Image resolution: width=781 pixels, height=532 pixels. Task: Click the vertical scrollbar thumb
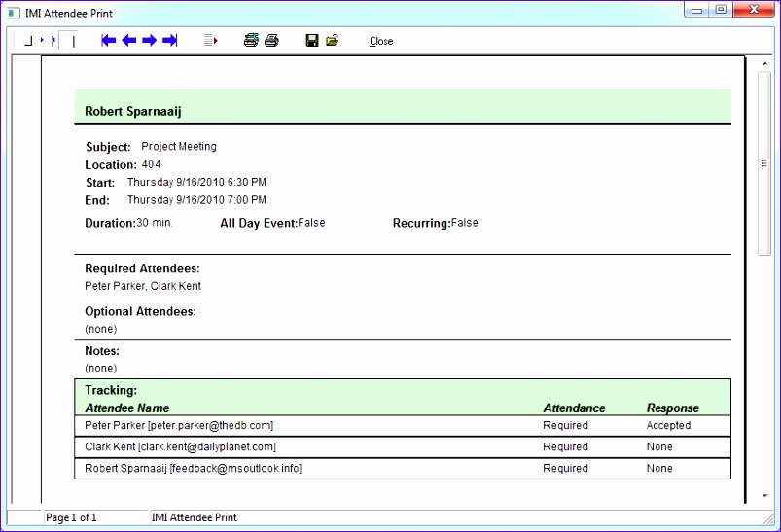tap(764, 163)
